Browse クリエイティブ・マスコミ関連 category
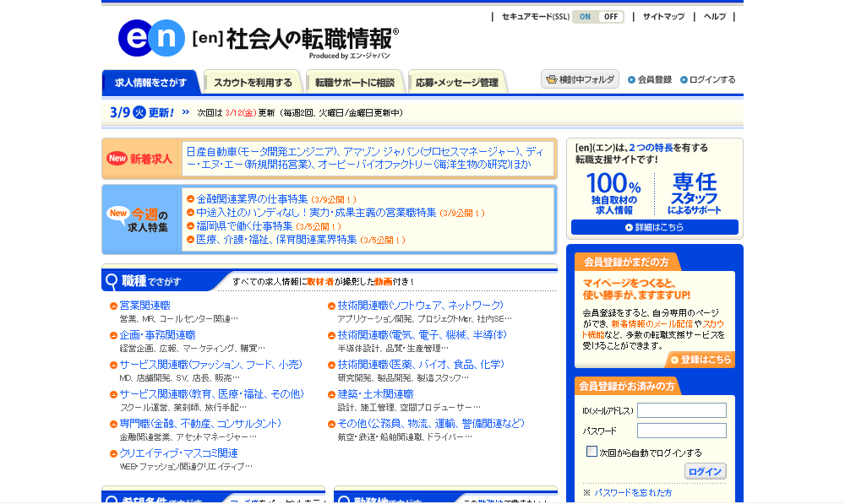The image size is (845, 504). pyautogui.click(x=178, y=453)
